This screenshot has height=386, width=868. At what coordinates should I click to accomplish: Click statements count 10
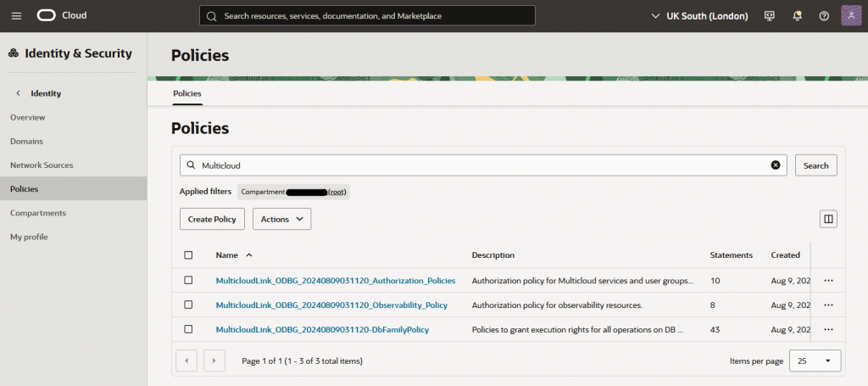click(x=715, y=281)
